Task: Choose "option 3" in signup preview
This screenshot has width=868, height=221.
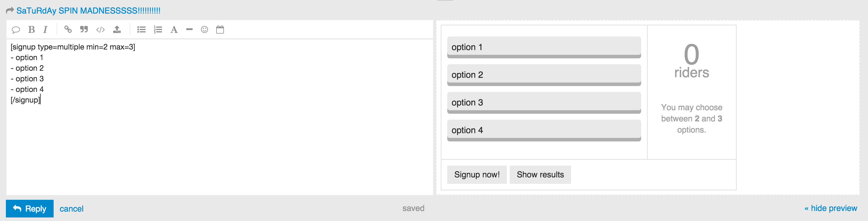Action: coord(544,103)
